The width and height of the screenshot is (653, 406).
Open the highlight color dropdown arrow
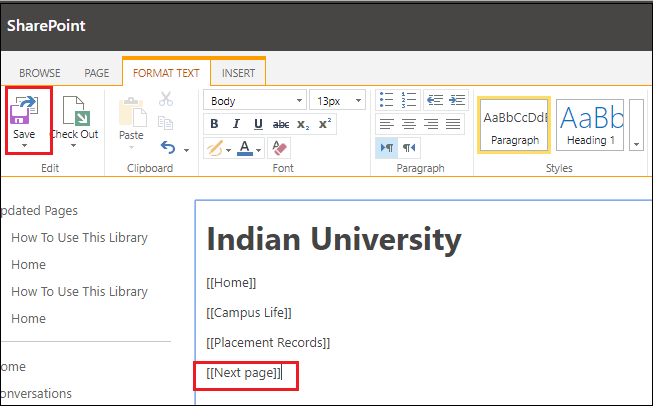tap(228, 150)
